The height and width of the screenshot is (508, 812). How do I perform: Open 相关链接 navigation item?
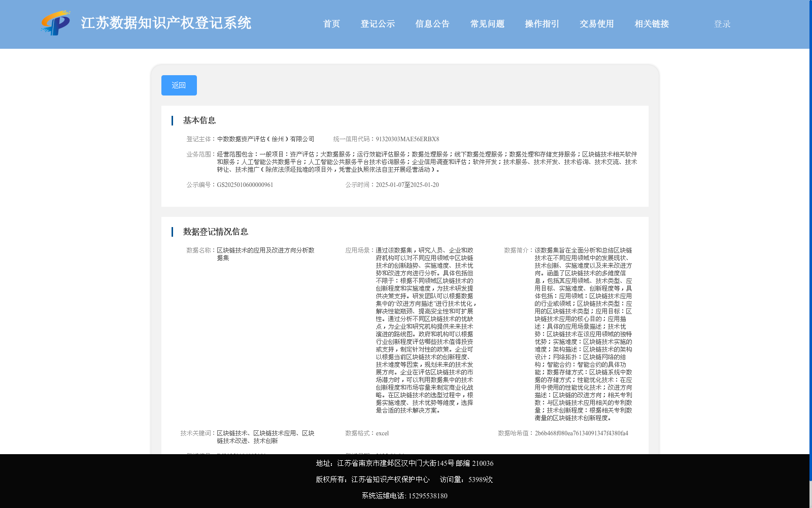[x=652, y=24]
